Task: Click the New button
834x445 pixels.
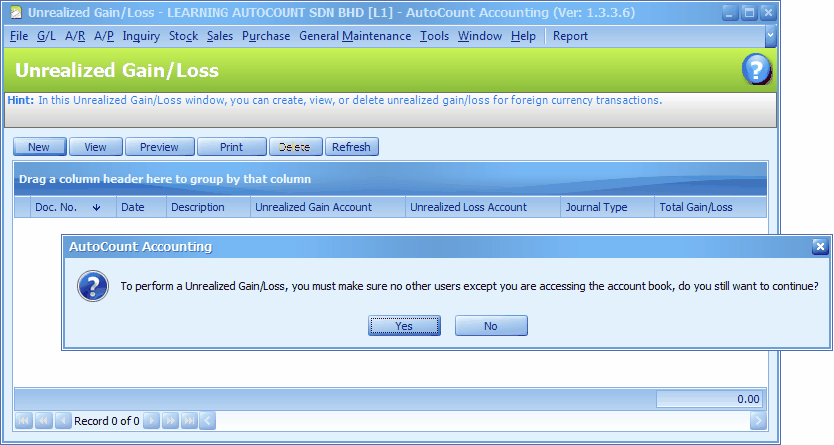Action: click(x=39, y=147)
